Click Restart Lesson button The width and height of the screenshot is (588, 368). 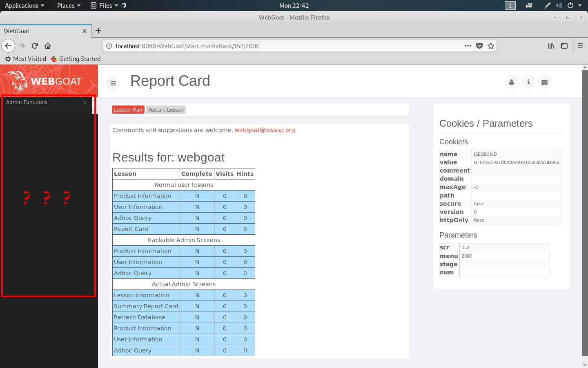pos(166,110)
